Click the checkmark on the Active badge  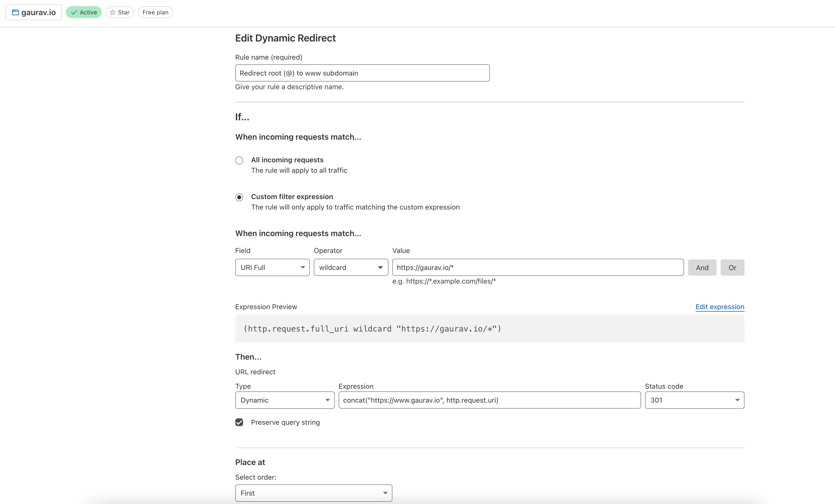(74, 12)
